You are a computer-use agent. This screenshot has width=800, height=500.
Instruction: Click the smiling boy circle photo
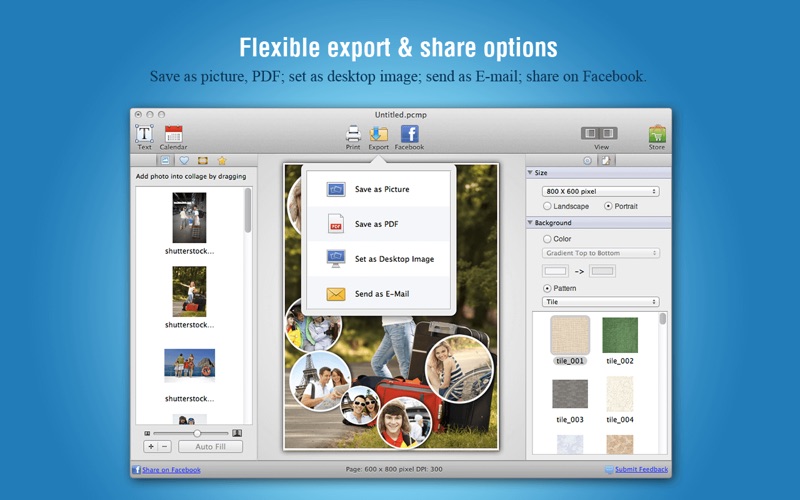404,423
